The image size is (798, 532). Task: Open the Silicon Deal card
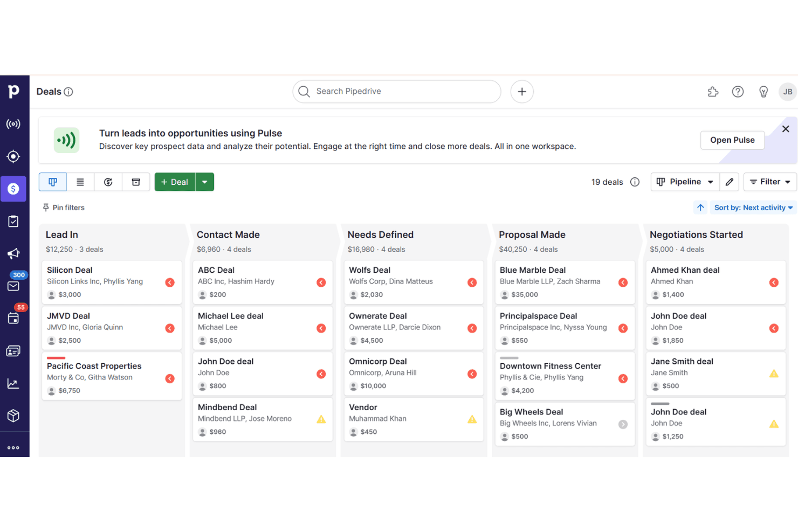(112, 282)
